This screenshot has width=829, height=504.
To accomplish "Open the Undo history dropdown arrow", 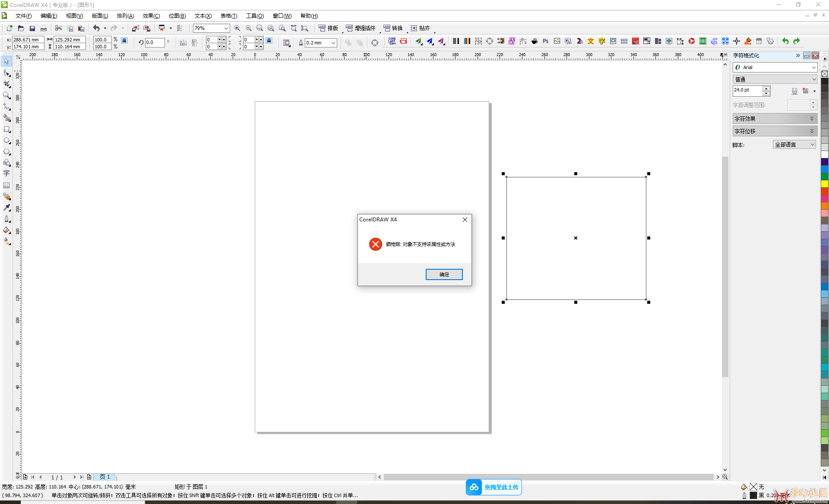I will [x=105, y=28].
